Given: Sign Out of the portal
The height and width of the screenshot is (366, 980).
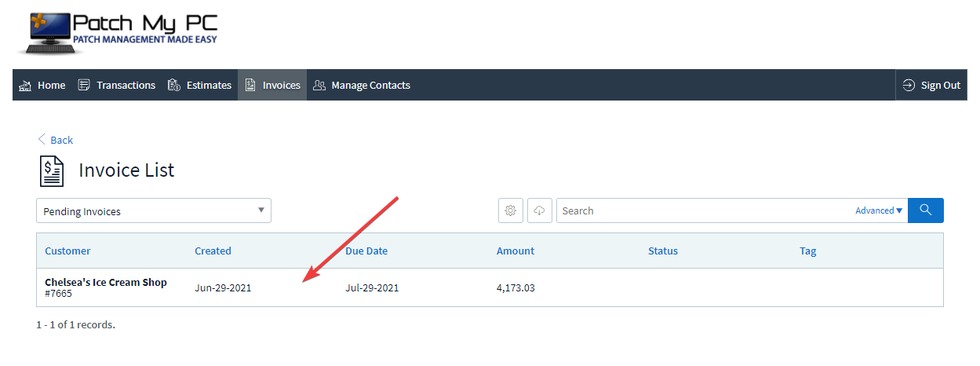Looking at the screenshot, I should point(931,85).
